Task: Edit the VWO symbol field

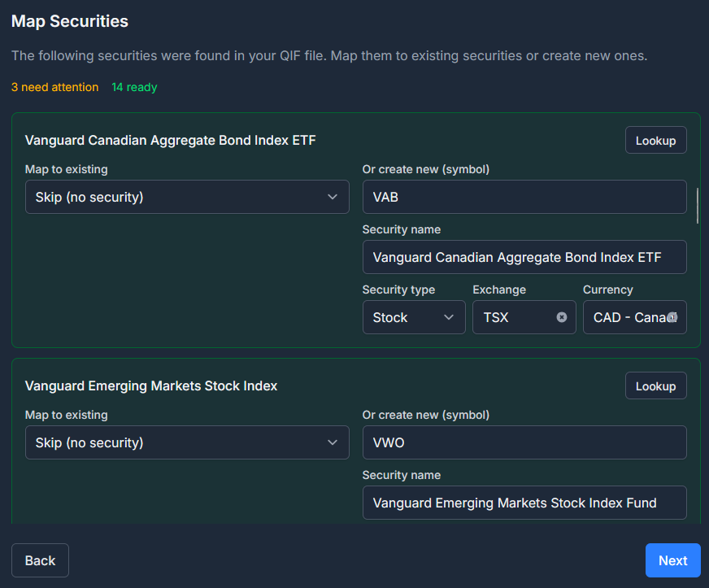Action: click(524, 442)
